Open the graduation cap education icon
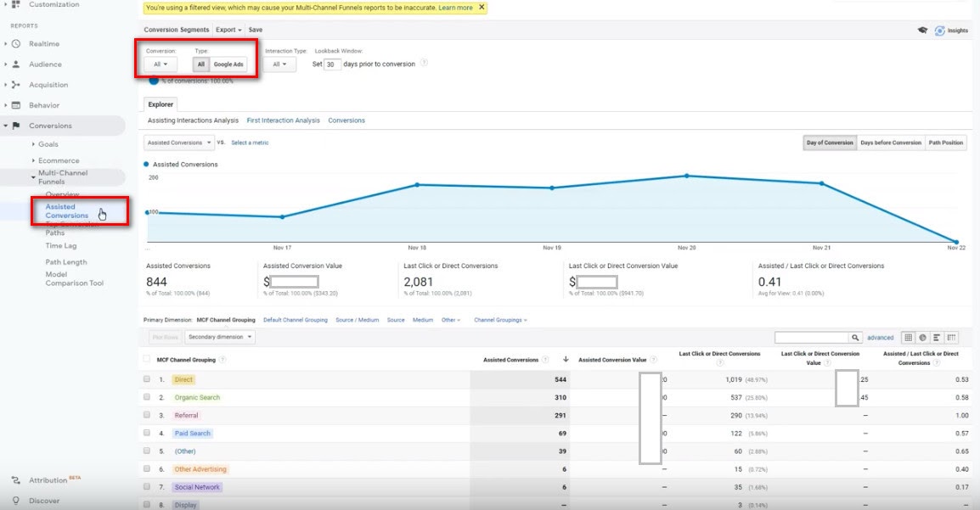Viewport: 980px width, 510px height. (x=922, y=30)
